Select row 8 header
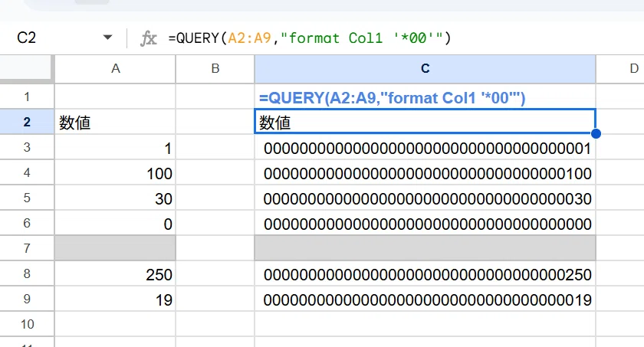 (x=27, y=273)
